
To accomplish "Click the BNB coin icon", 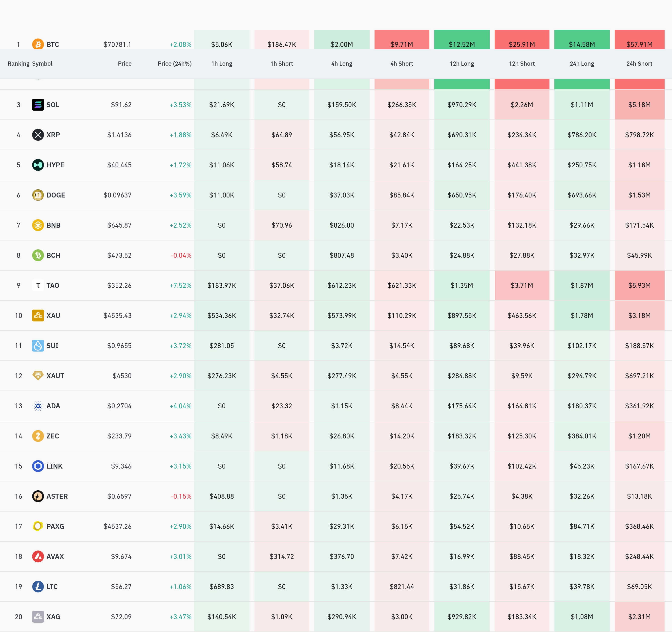I will (x=38, y=225).
